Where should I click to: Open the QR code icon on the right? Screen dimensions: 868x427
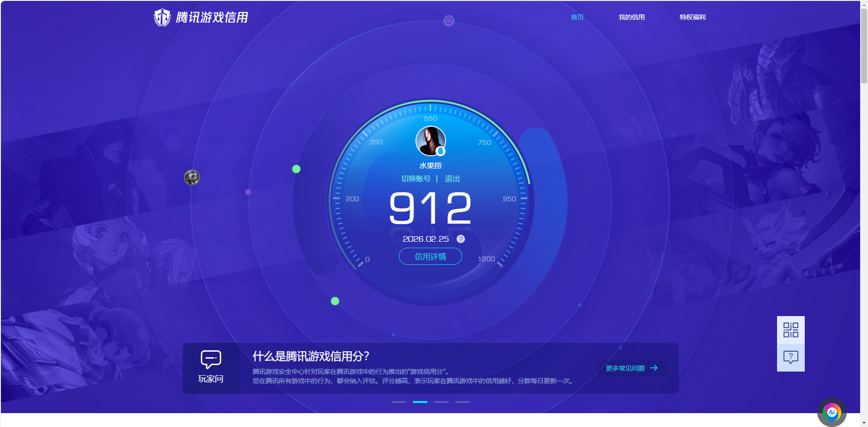tap(790, 329)
